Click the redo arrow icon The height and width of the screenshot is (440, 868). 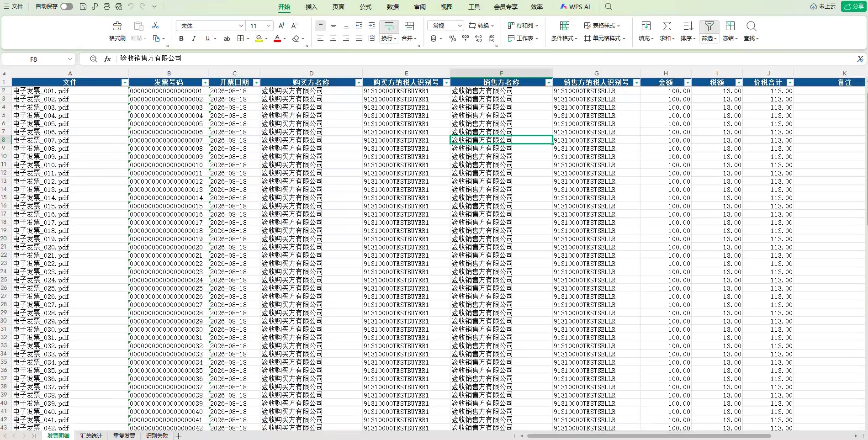pyautogui.click(x=143, y=6)
